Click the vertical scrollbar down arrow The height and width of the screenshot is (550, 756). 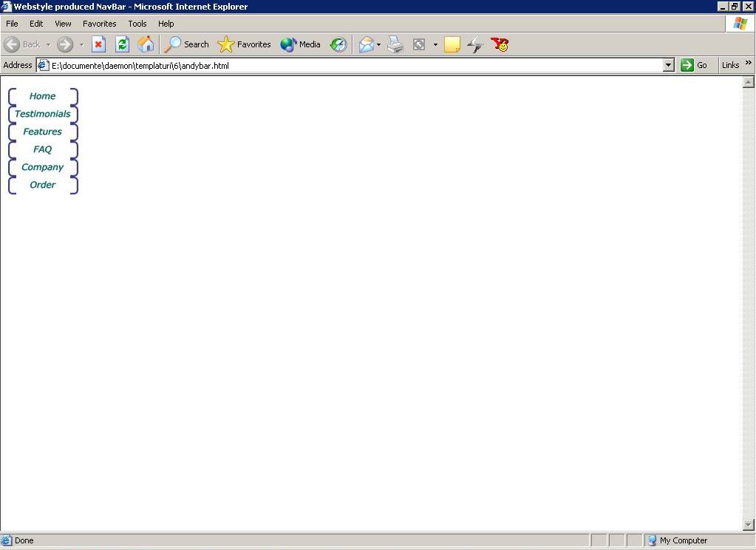pos(748,525)
